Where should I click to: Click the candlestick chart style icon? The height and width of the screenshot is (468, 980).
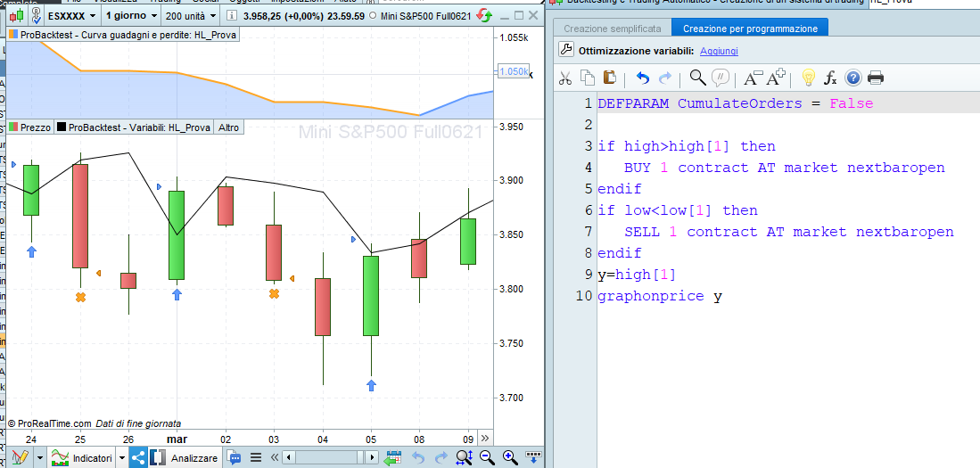point(17,15)
